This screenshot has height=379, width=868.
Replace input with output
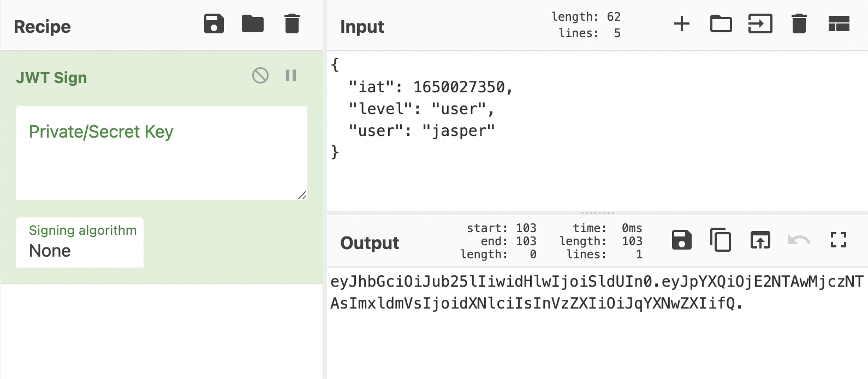click(x=760, y=240)
